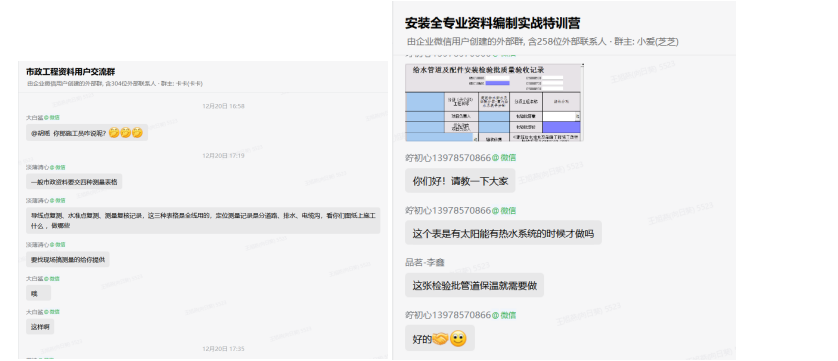Click the timestamp 12月20日 16:58
Screen dimensions: 838x361
coord(223,106)
